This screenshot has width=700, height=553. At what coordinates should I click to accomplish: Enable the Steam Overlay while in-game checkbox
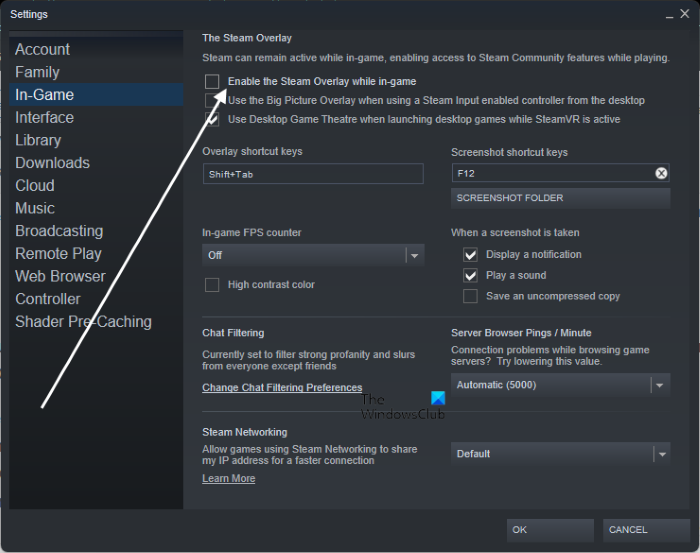pos(212,82)
